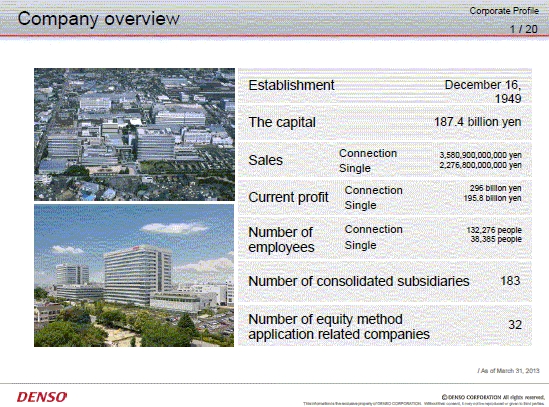Click 'Connection' in the Sales row
549x407 pixels.
coord(368,153)
